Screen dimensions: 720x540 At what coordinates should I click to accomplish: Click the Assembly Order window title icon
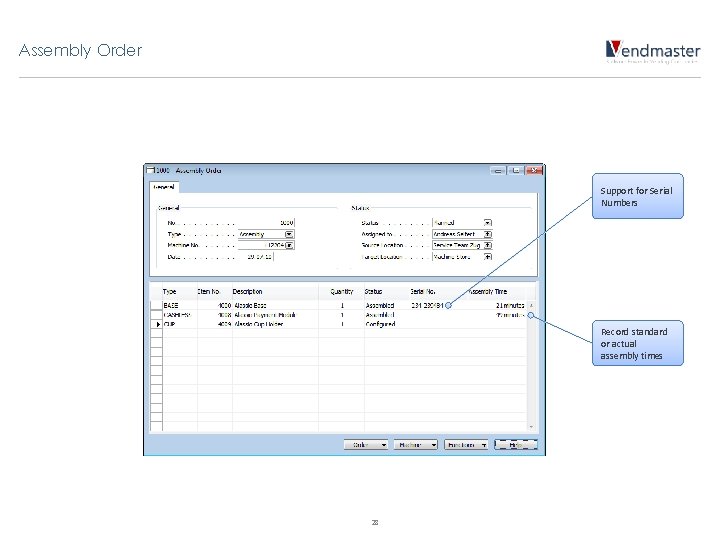(150, 170)
